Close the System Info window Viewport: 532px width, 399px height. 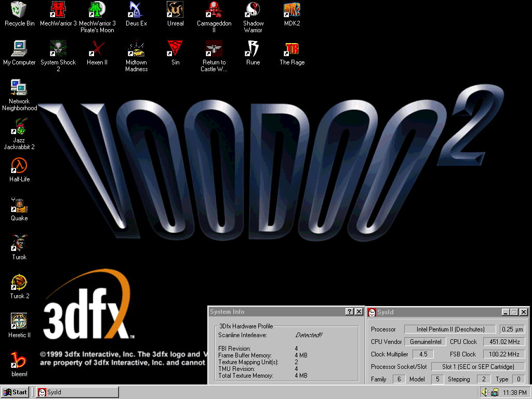(358, 312)
